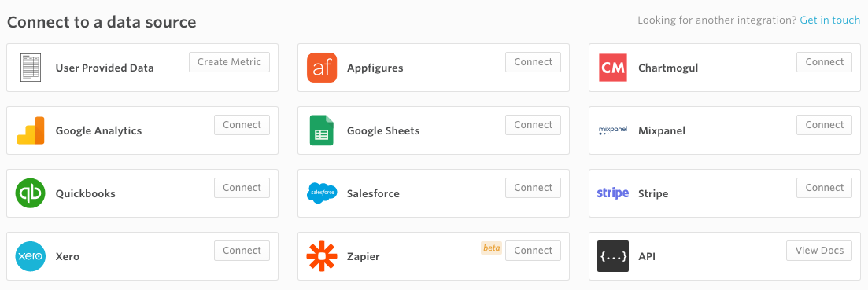
Task: Click the orange Appfigures logo icon
Action: click(322, 68)
